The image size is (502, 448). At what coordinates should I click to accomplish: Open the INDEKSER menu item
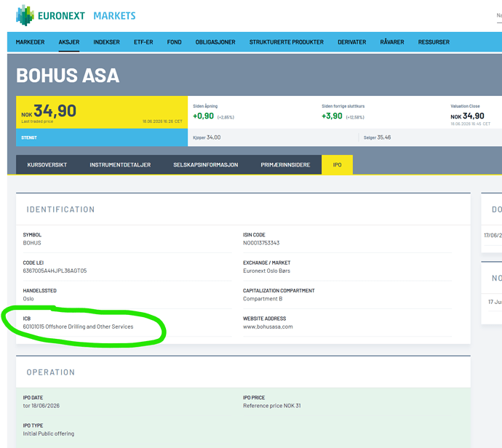[x=107, y=42]
